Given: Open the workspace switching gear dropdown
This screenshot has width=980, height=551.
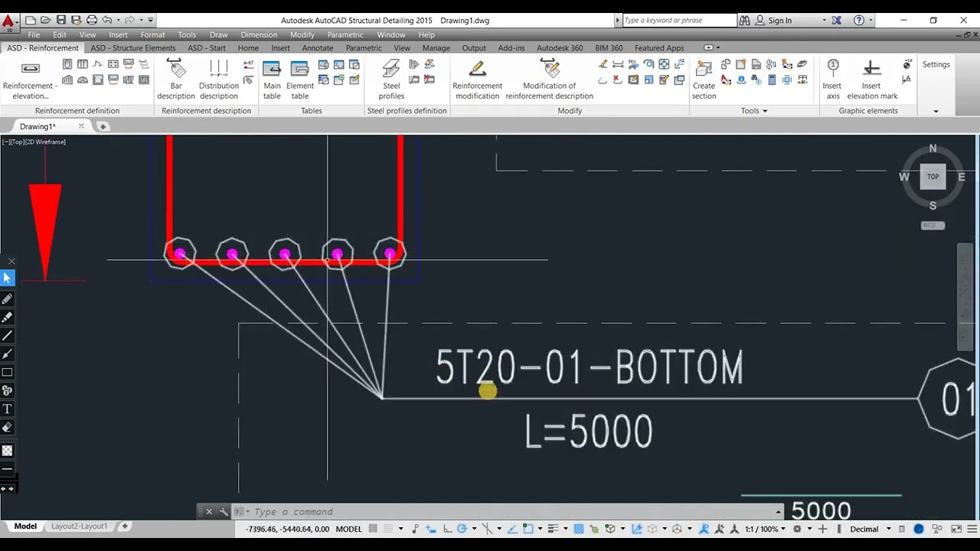Looking at the screenshot, I should 808,529.
